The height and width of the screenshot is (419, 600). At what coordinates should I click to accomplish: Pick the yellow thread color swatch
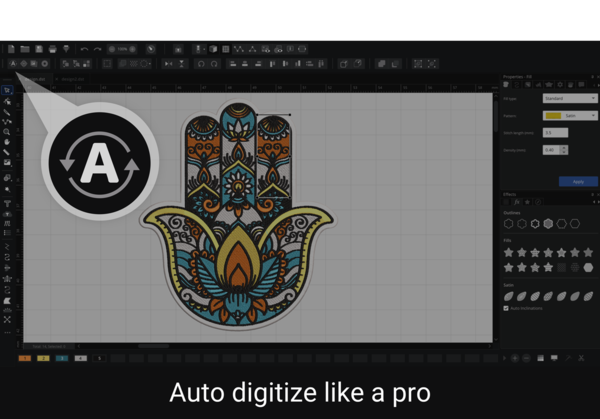pos(44,357)
